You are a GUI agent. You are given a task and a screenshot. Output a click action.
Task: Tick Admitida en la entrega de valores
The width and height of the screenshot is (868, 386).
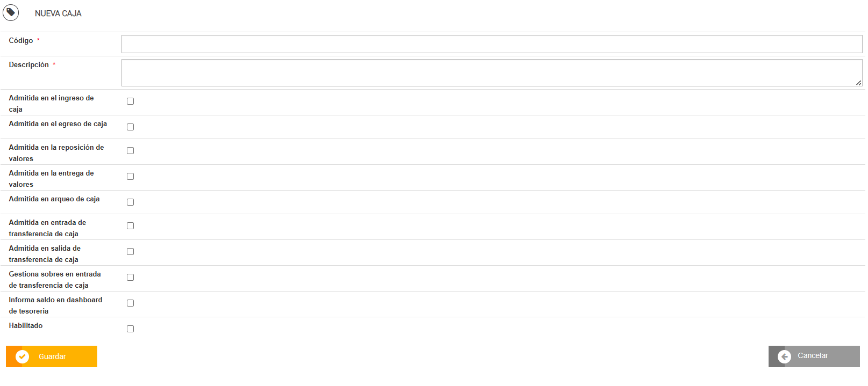pyautogui.click(x=130, y=177)
